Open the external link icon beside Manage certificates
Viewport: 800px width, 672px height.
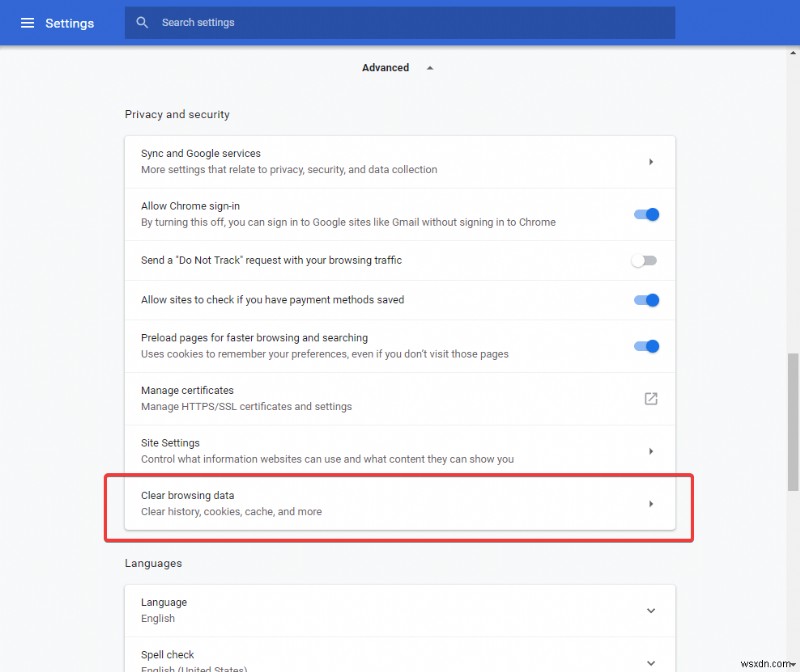[651, 398]
